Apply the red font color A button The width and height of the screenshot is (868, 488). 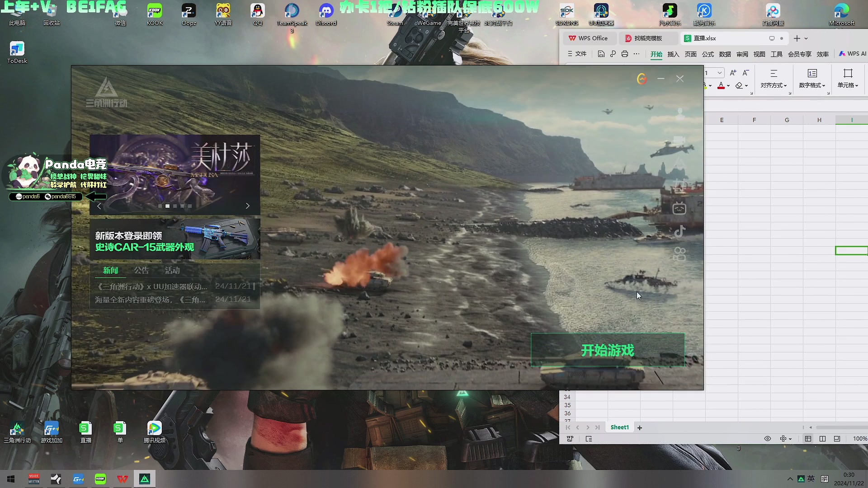tap(721, 85)
